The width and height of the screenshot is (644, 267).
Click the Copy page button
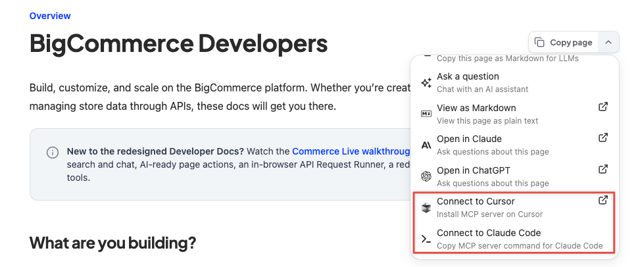[564, 42]
